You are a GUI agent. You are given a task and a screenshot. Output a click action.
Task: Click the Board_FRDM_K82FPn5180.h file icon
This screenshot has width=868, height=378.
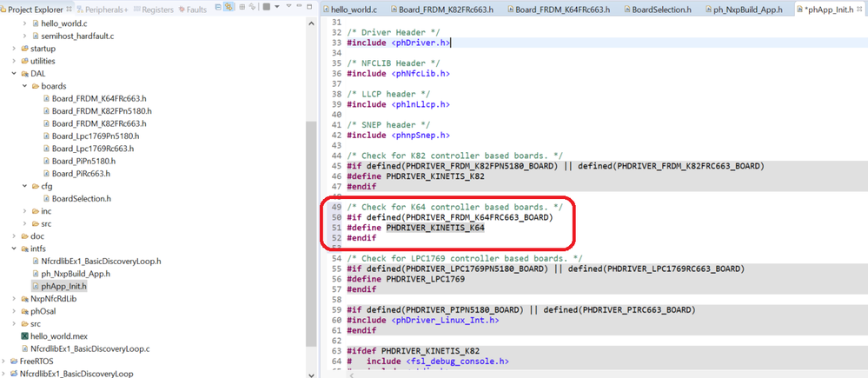47,110
